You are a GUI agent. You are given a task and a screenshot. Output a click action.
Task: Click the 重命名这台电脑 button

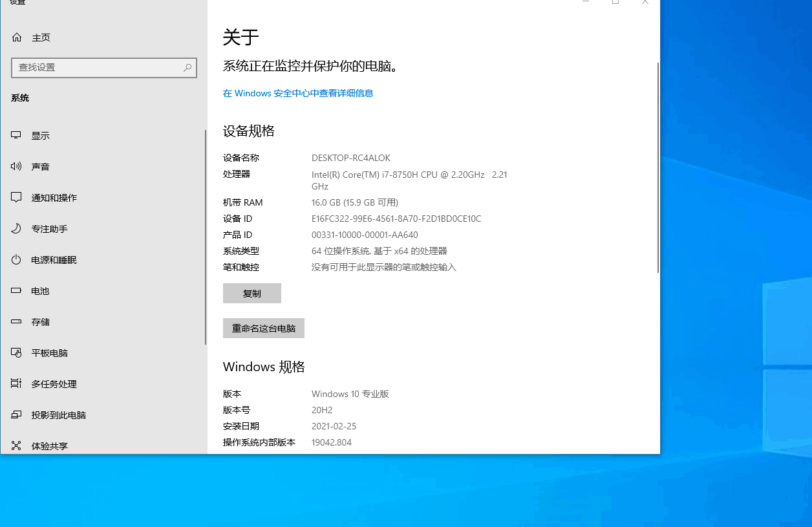[x=264, y=328]
